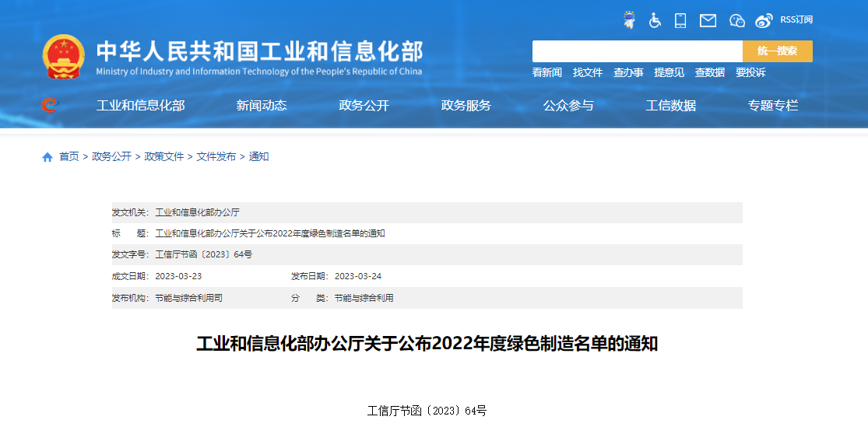868x434 pixels.
Task: Click the red gear MIIT logo icon
Action: tap(49, 105)
